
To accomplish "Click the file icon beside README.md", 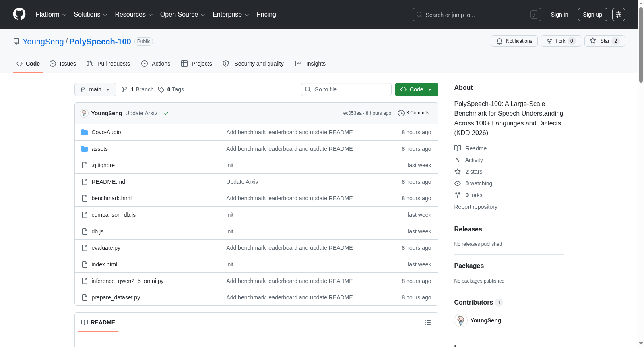I will (x=85, y=182).
